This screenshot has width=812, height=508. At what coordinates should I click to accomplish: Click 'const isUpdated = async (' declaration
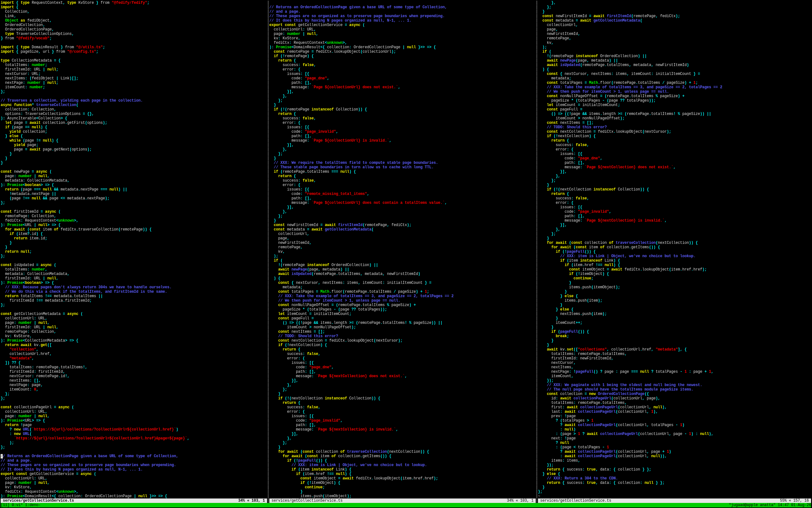pyautogui.click(x=28, y=265)
